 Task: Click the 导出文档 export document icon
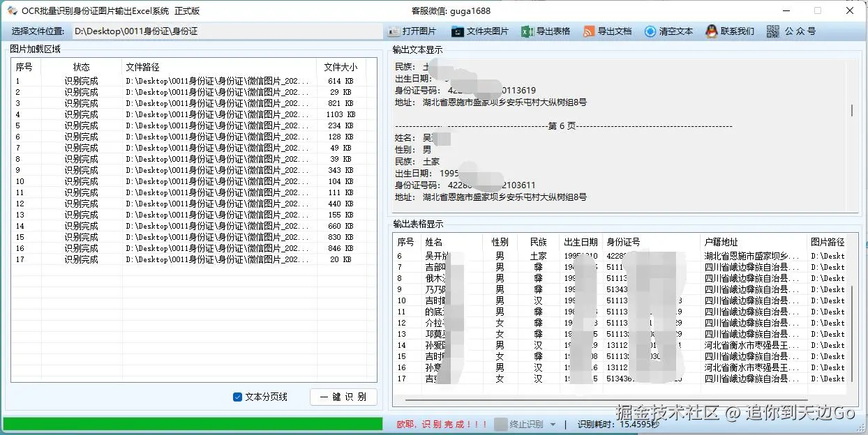(x=588, y=31)
